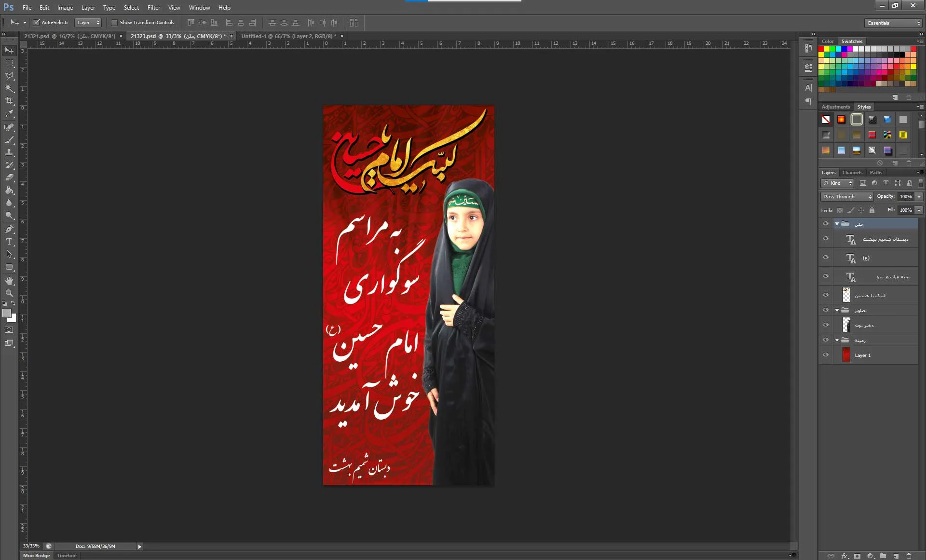Open the Auto-Select Layer dropdown
This screenshot has width=926, height=560.
pos(88,23)
